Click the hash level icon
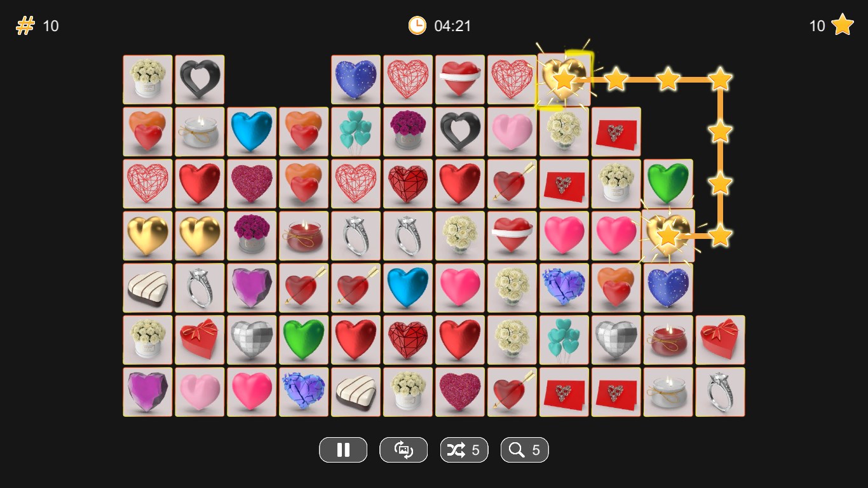 (25, 26)
